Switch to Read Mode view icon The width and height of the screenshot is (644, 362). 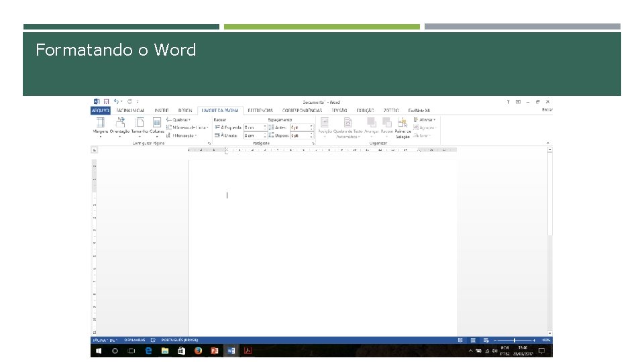pyautogui.click(x=460, y=341)
